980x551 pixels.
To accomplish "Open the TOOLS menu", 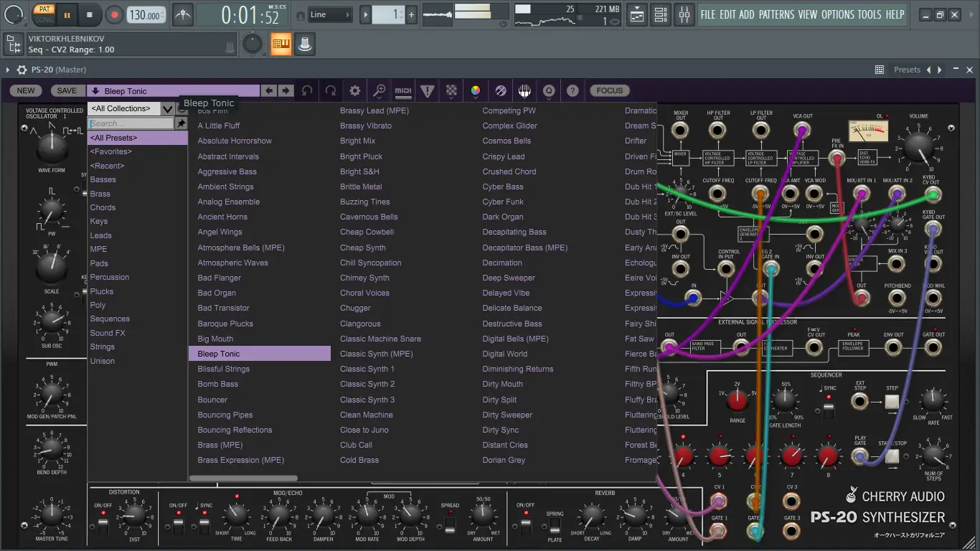I will 870,14.
